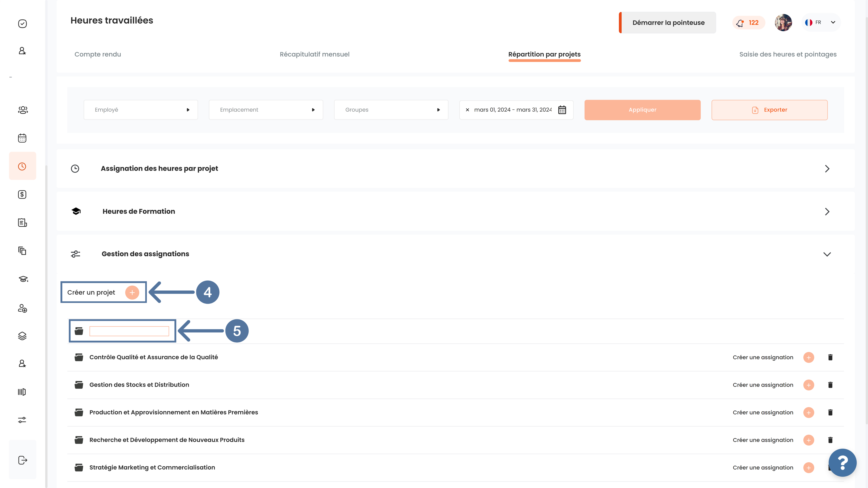Open the Emplacement filter dropdown

point(266,110)
